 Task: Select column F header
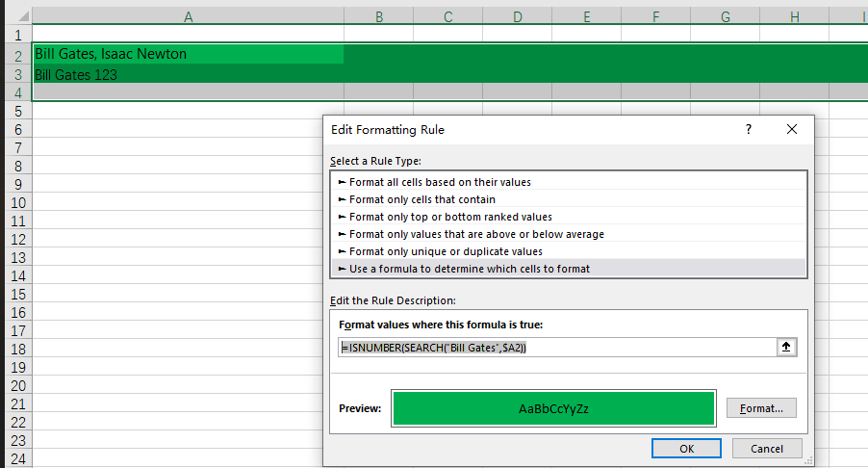655,16
